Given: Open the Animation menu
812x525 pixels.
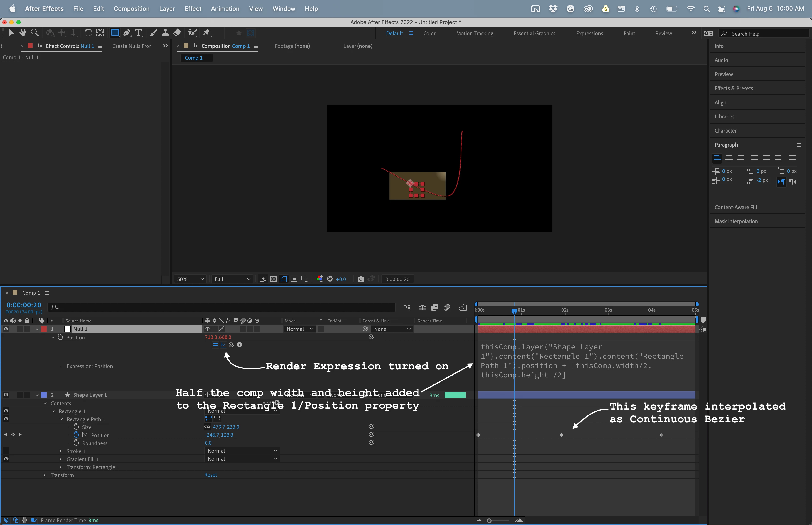Looking at the screenshot, I should click(225, 8).
